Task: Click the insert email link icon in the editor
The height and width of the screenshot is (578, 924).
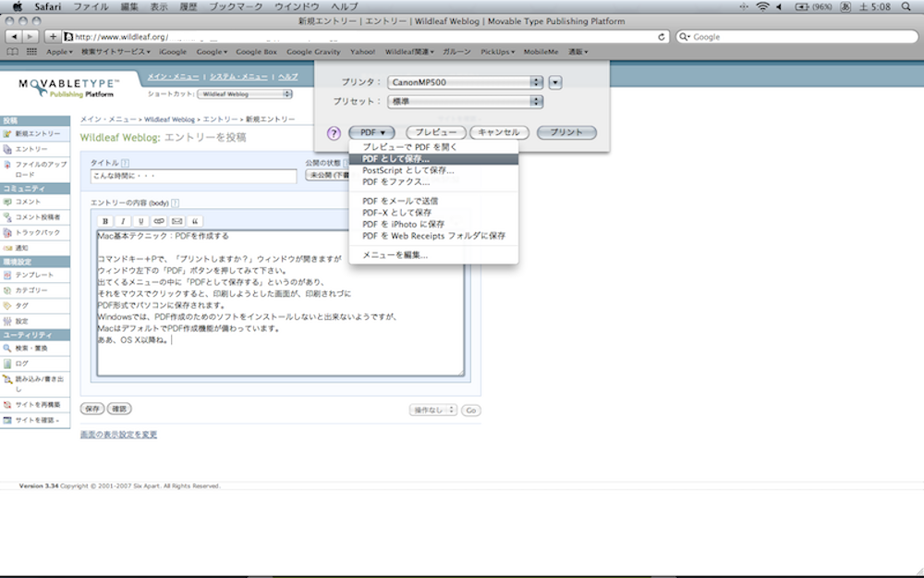Action: tap(176, 221)
